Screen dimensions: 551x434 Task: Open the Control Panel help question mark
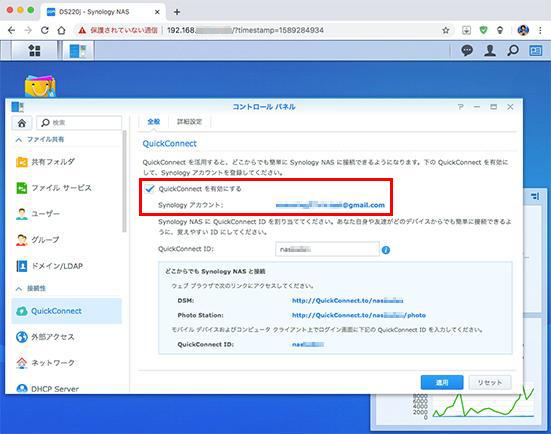[460, 107]
